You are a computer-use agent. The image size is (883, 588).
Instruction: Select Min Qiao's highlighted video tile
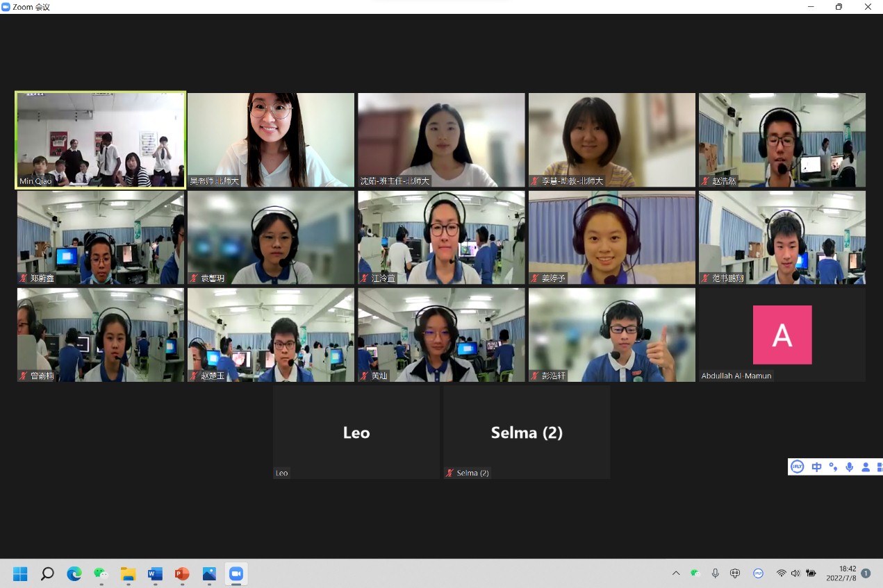pyautogui.click(x=101, y=140)
